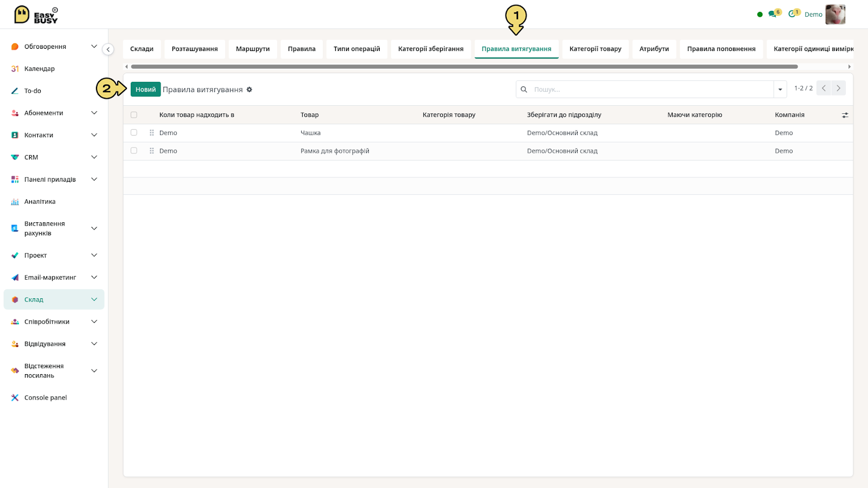868x488 pixels.
Task: Expand the Контакти menu chevron
Action: point(94,135)
